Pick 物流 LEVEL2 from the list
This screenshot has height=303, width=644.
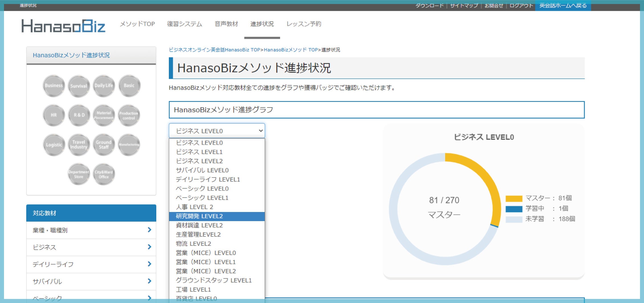(217, 244)
